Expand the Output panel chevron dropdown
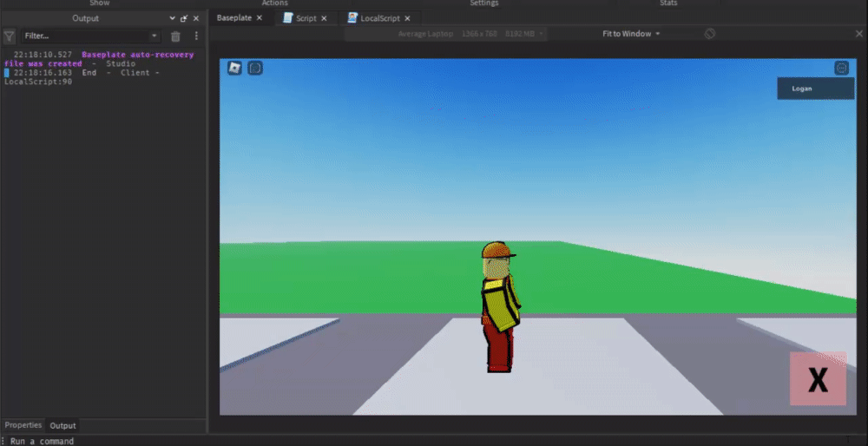The width and height of the screenshot is (868, 446). tap(172, 18)
